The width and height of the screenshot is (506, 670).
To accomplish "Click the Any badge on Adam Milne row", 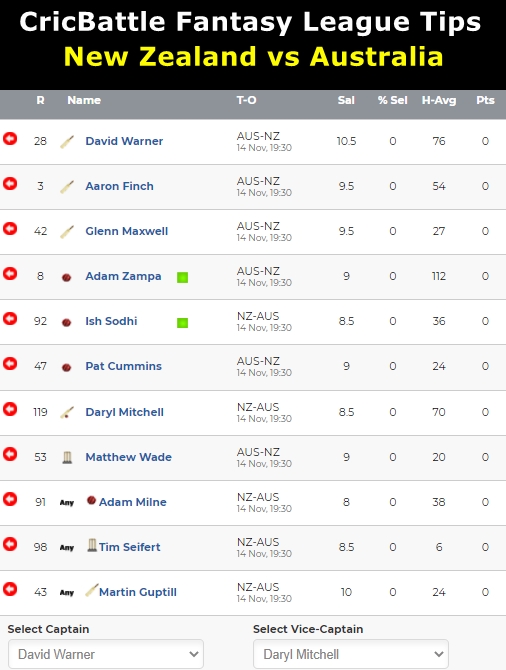I will (x=67, y=502).
